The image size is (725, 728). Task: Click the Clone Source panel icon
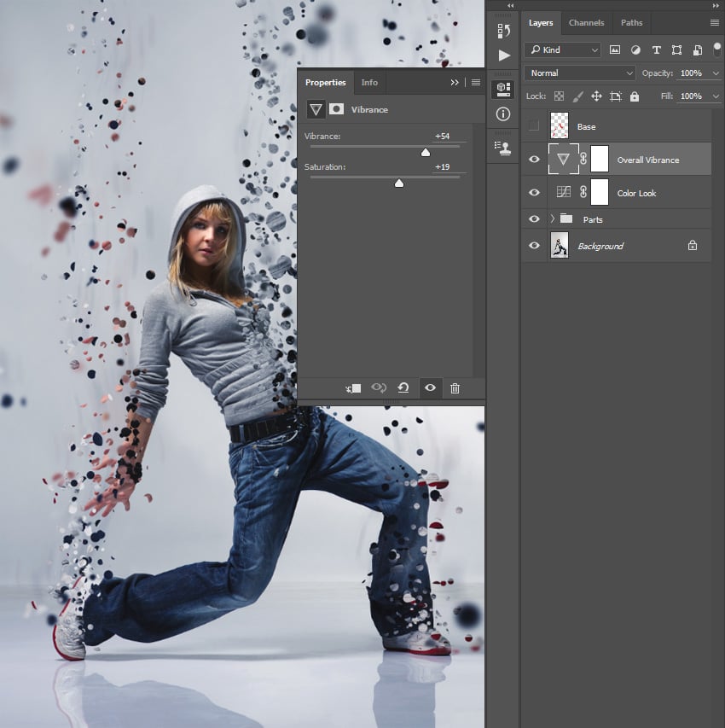503,147
